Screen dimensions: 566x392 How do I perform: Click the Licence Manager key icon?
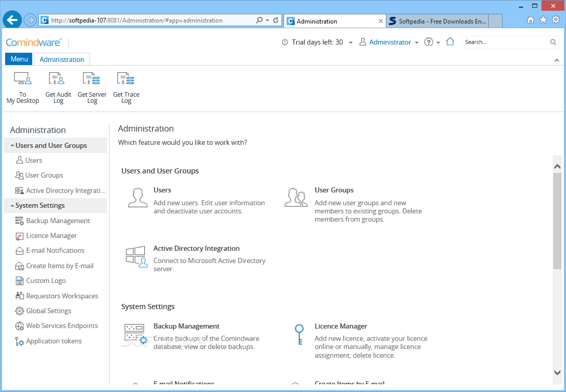(x=299, y=335)
